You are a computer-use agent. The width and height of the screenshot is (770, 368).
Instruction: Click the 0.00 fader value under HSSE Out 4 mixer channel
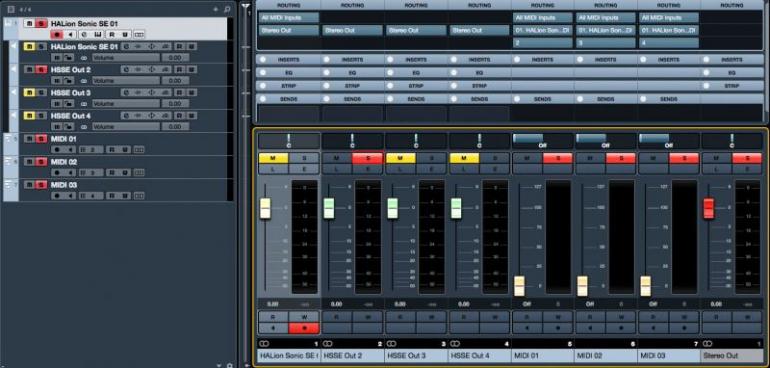[464, 304]
